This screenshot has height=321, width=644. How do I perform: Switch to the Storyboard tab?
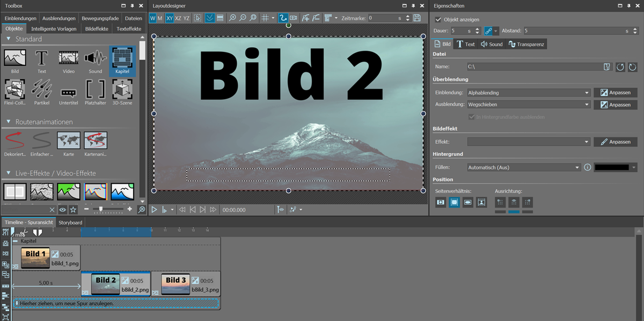[x=70, y=222]
